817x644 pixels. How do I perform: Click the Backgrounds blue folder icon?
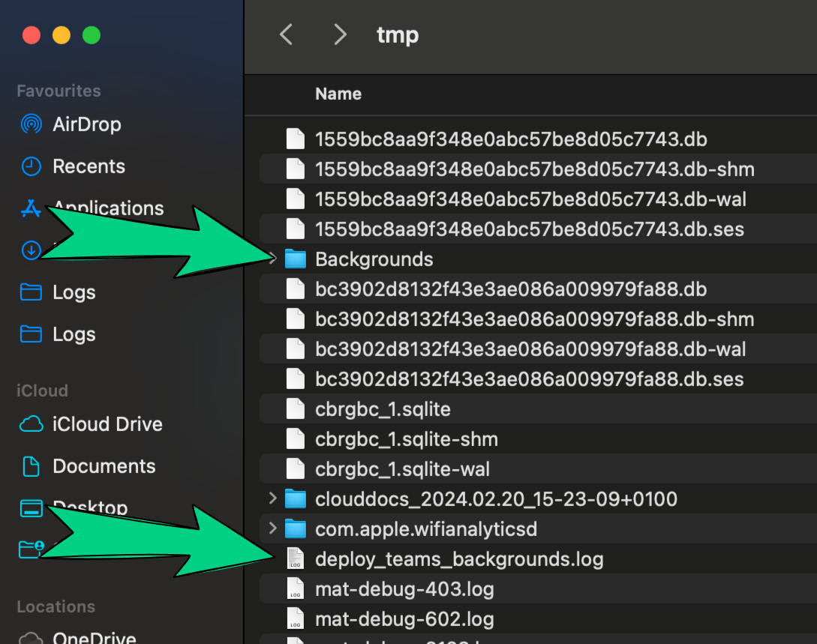[x=296, y=259]
